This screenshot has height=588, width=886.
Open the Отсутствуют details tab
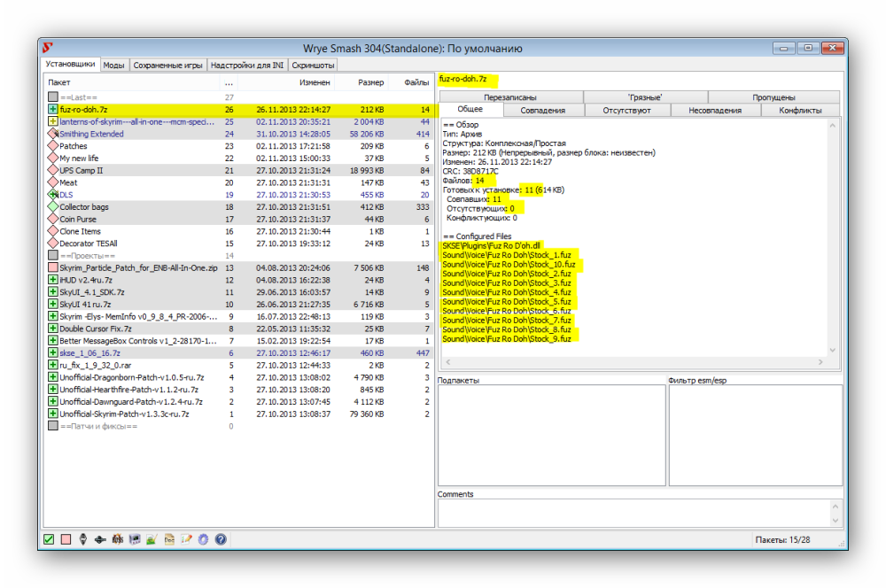[x=626, y=110]
